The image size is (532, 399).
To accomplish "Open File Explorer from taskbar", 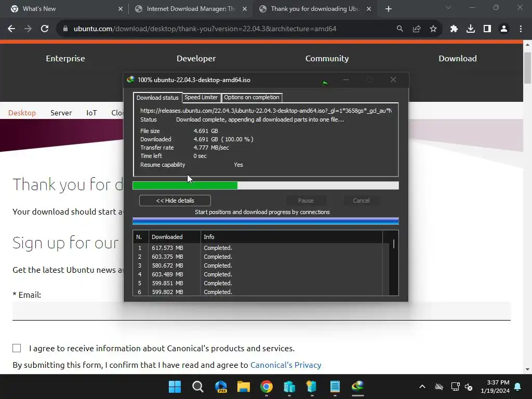I will 244,387.
